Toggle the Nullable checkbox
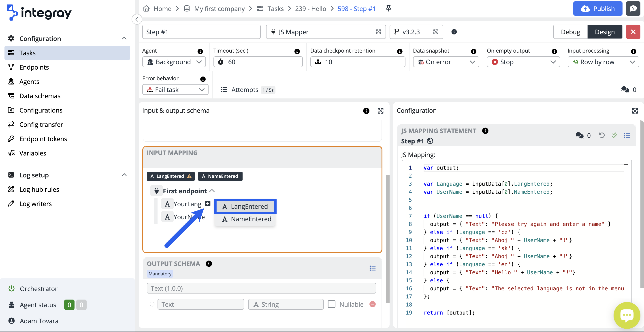Viewport: 644px width, 332px height. [x=331, y=304]
